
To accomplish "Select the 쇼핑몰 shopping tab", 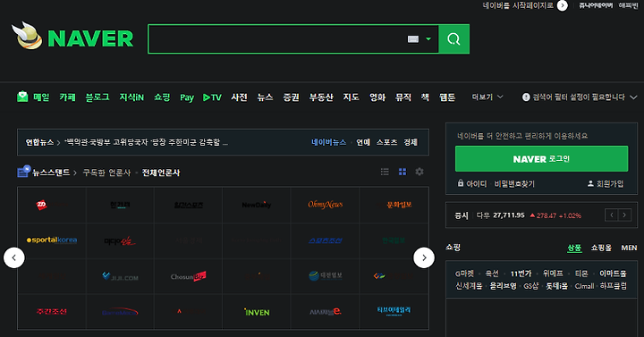I will point(601,248).
